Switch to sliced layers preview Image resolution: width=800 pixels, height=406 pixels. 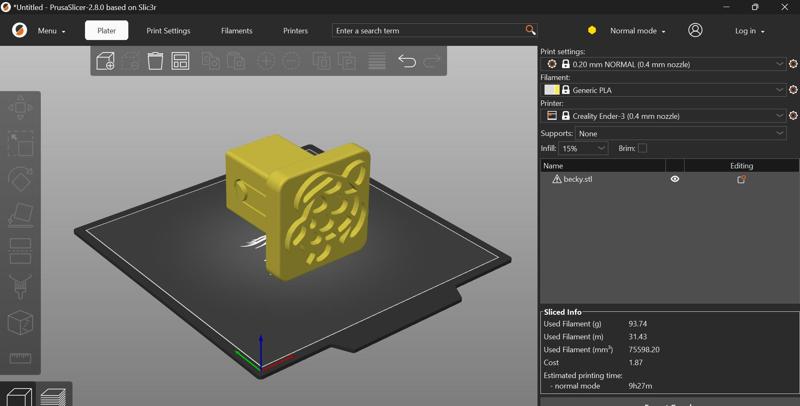coord(53,396)
